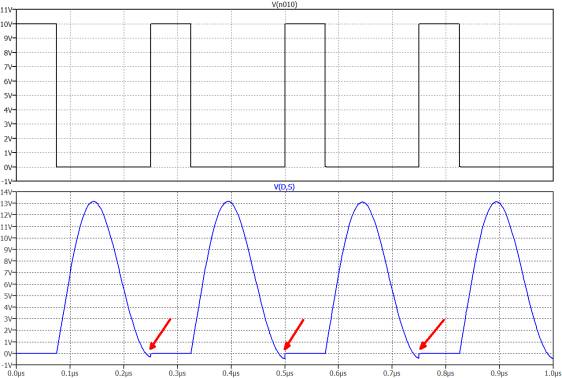The height and width of the screenshot is (378, 562).
Task: Click the 14V label on V(D,S) axis
Action: 6,192
